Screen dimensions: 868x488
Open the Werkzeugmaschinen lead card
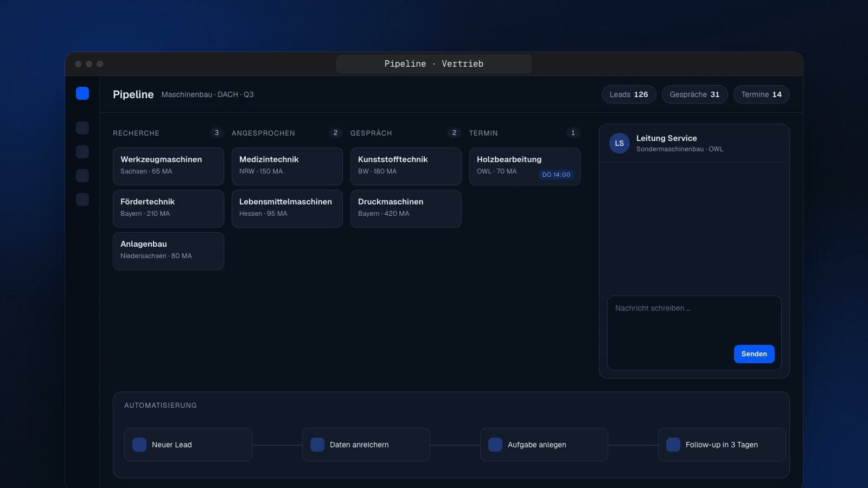[x=168, y=166]
